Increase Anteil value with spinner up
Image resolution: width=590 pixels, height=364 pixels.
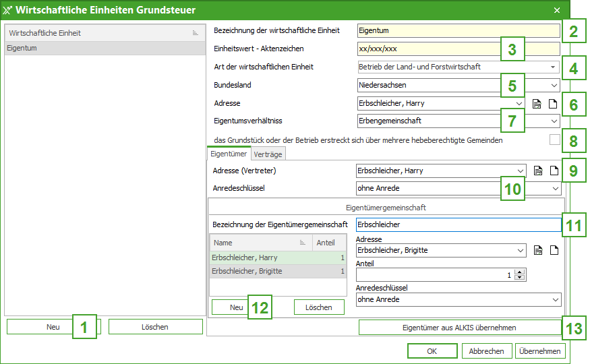pos(520,272)
